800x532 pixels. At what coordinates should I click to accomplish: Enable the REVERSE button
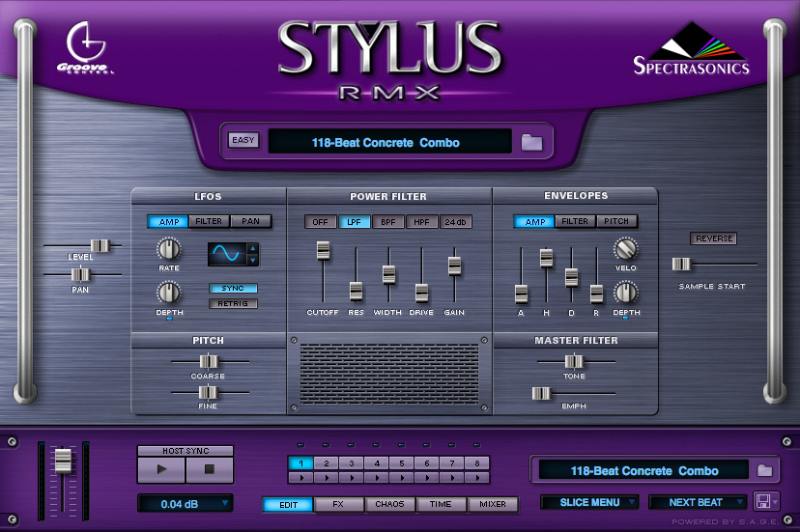click(x=713, y=238)
